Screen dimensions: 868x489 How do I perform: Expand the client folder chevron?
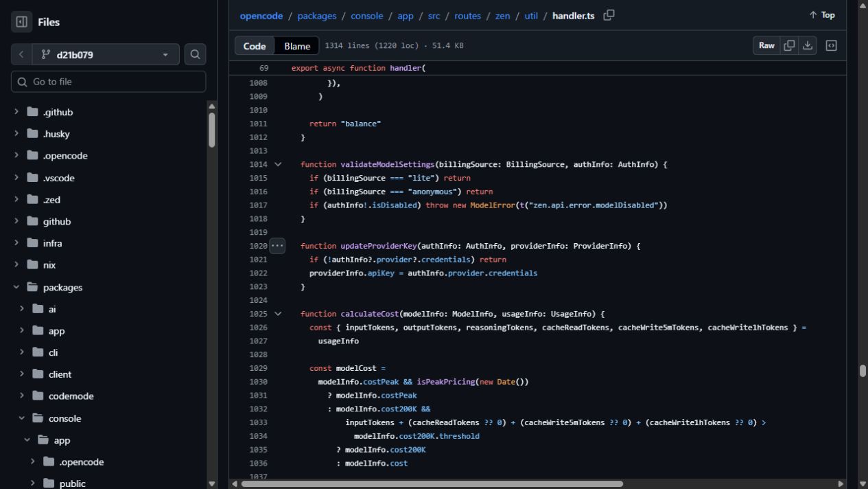[22, 374]
